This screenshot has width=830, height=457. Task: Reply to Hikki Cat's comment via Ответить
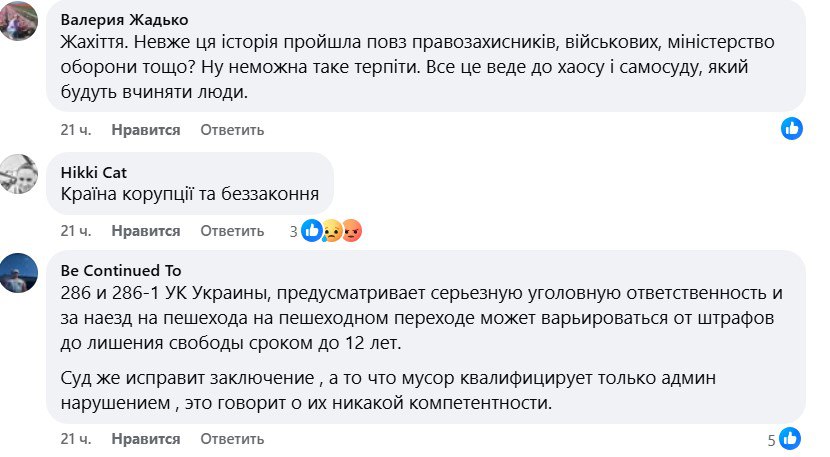tap(232, 231)
